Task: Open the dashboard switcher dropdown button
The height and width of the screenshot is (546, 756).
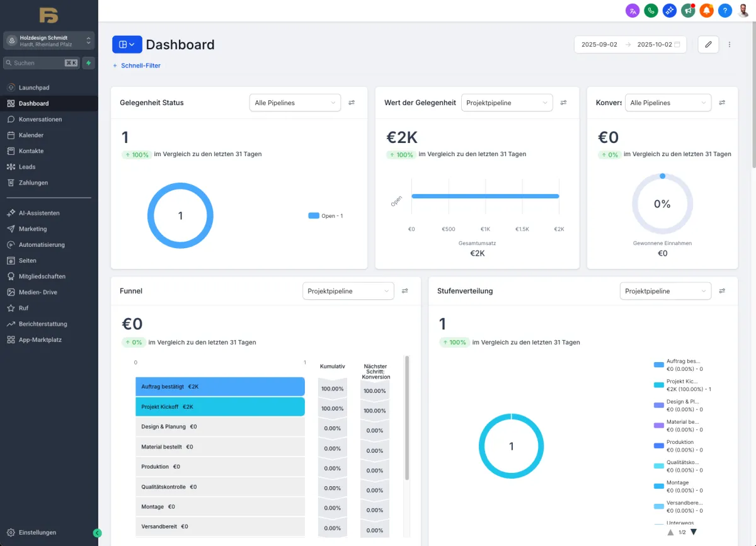Action: click(127, 45)
